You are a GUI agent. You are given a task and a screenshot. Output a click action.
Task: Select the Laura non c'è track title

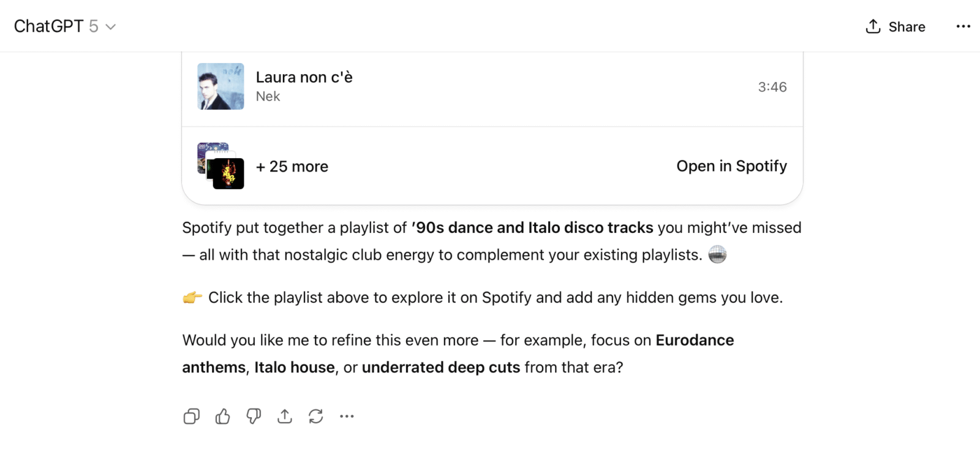[x=304, y=77]
